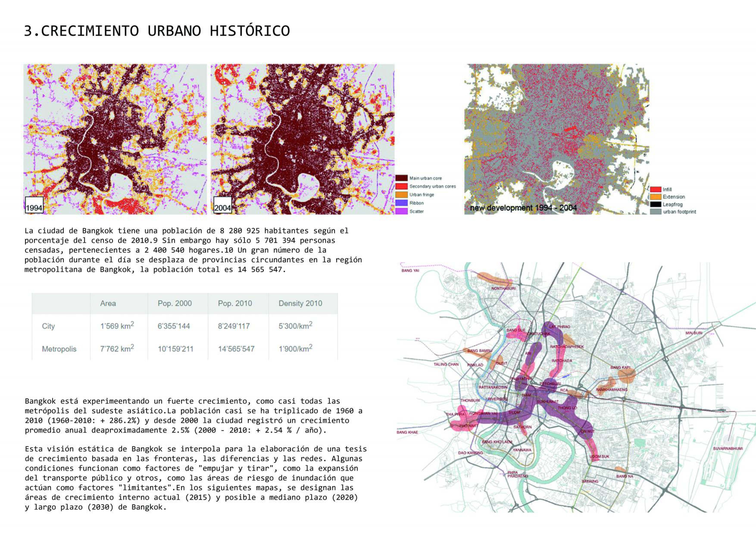756x534 pixels.
Task: Click the 14'565'547 table cell
Action: [236, 349]
